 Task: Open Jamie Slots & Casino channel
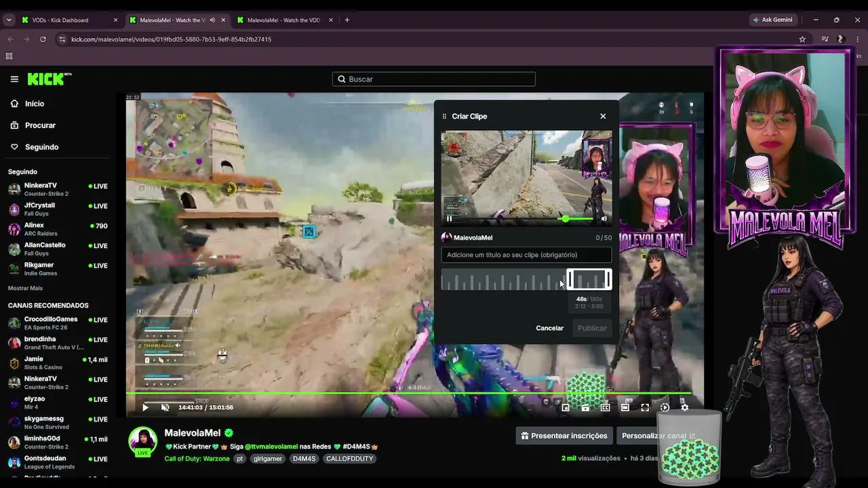point(58,363)
